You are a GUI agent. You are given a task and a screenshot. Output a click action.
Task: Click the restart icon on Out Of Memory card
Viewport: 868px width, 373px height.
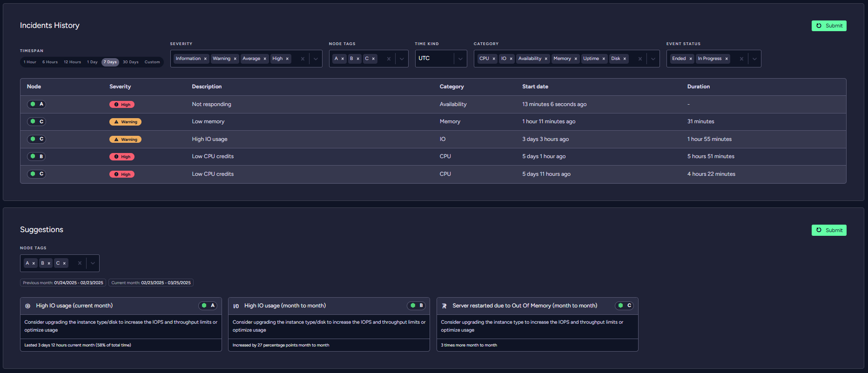click(444, 306)
